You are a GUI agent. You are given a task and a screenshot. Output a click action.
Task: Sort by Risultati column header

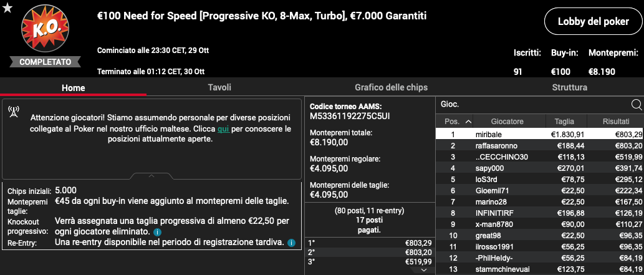[616, 121]
